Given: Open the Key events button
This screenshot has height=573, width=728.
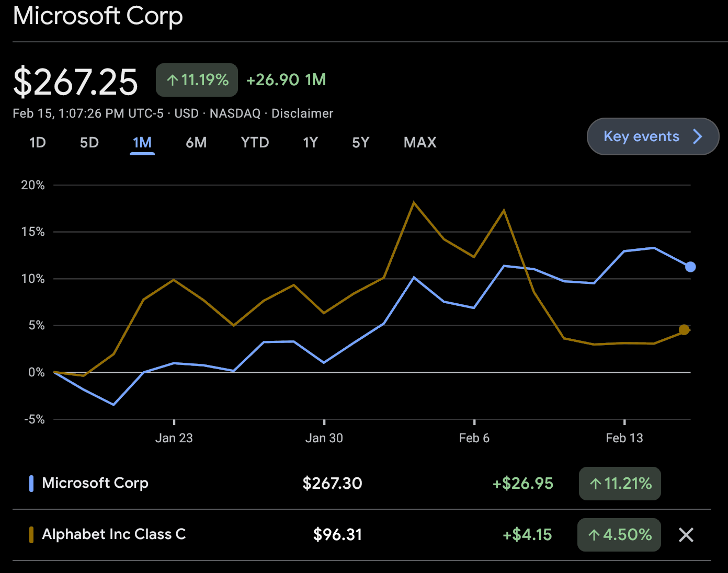Looking at the screenshot, I should (641, 136).
